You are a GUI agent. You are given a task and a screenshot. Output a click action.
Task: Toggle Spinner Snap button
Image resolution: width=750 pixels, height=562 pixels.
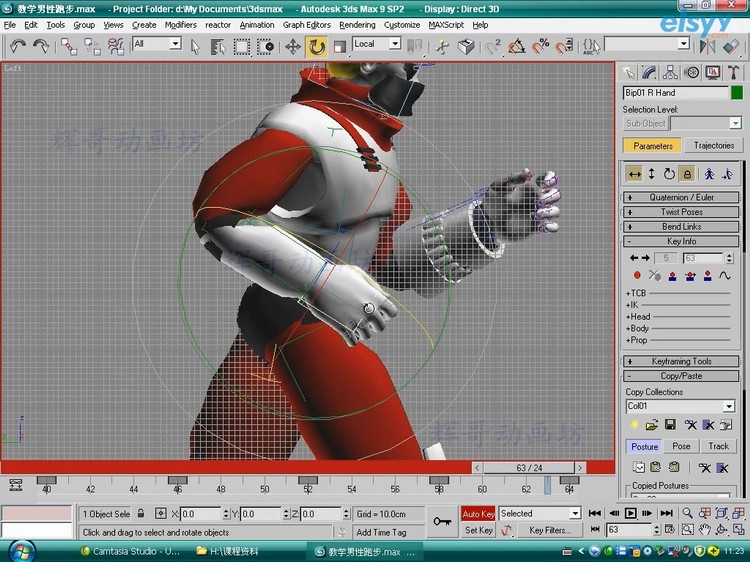tap(564, 46)
